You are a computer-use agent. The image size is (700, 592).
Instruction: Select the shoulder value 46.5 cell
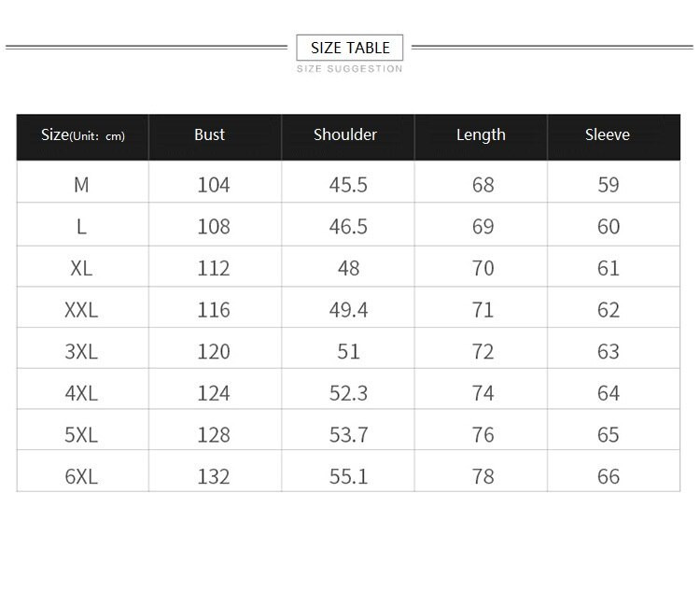(348, 227)
